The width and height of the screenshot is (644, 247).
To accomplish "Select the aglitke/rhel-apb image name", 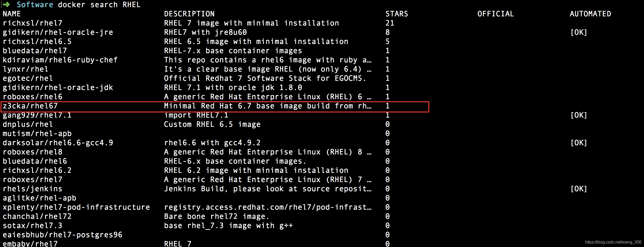I will tap(39, 198).
